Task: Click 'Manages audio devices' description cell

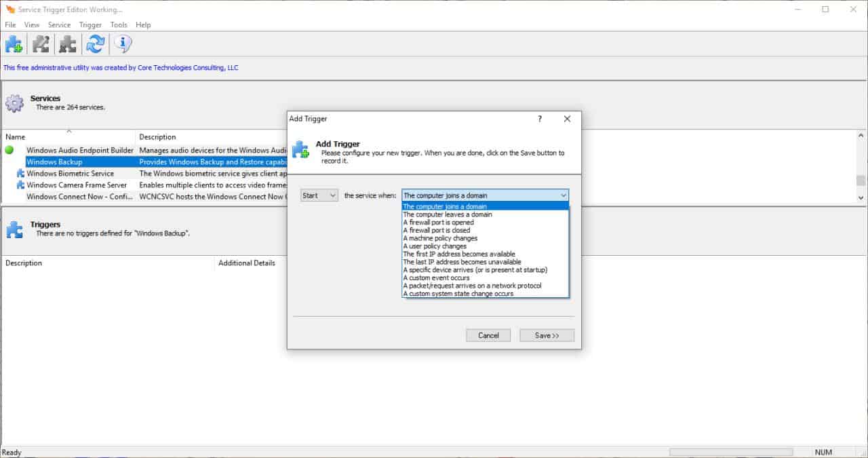Action: coord(213,150)
